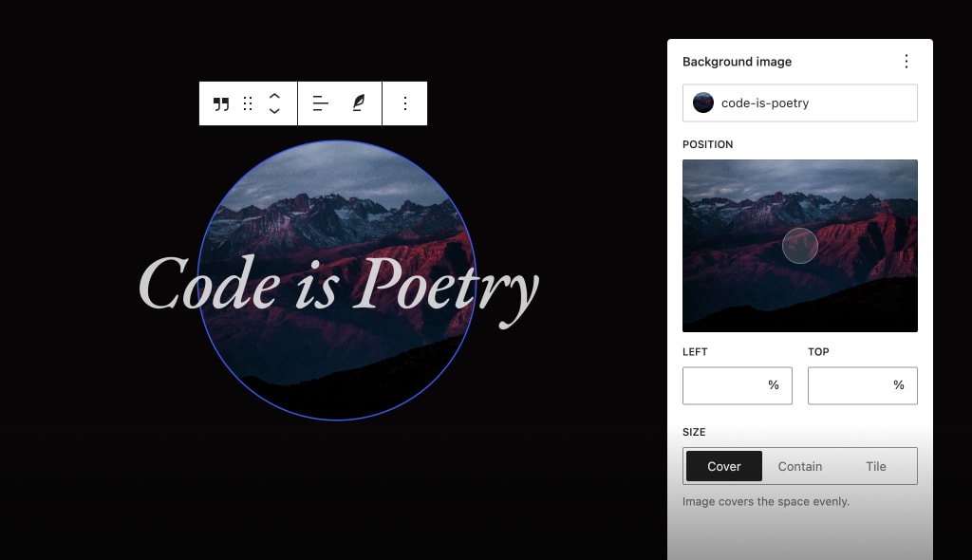
Task: Click the block drag handle icon
Action: click(x=248, y=103)
